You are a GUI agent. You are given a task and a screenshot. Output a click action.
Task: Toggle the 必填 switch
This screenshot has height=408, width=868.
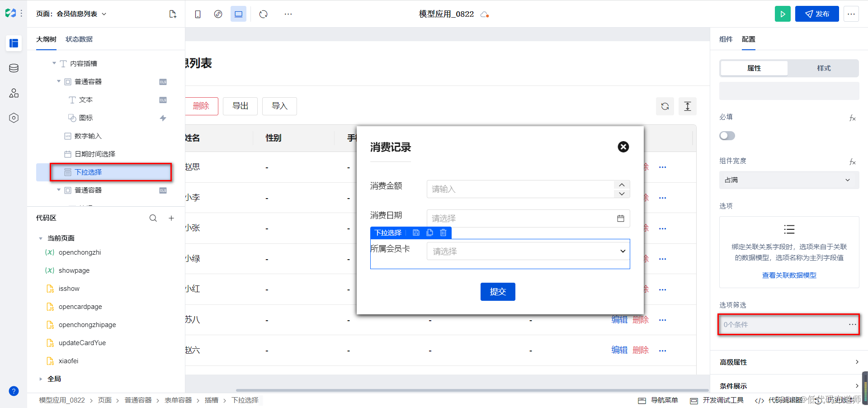pos(727,136)
